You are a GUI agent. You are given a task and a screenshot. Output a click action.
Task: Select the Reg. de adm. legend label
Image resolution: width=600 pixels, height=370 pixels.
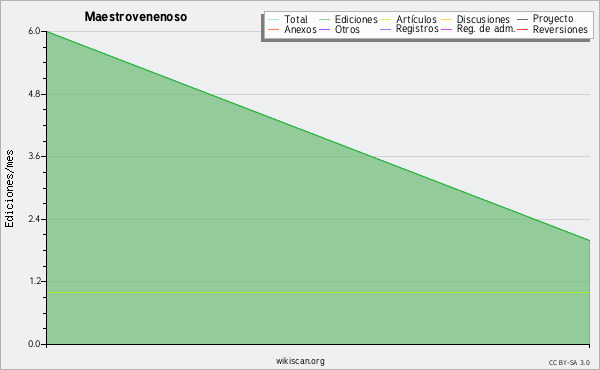(486, 29)
